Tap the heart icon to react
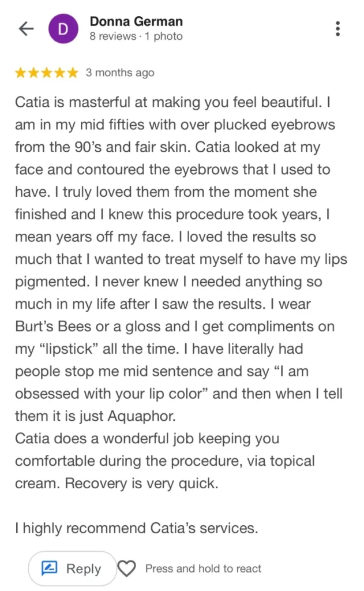Screen dimensions: 364x591 click(126, 568)
